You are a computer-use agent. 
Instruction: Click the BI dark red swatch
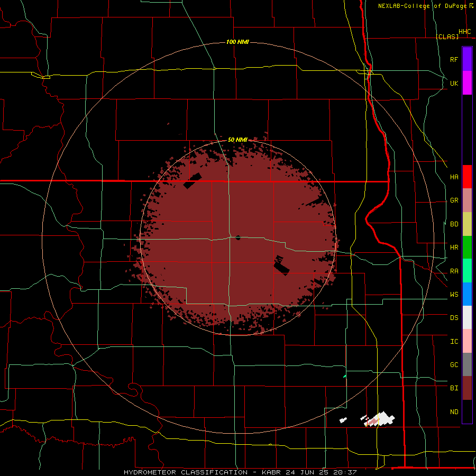(x=467, y=388)
